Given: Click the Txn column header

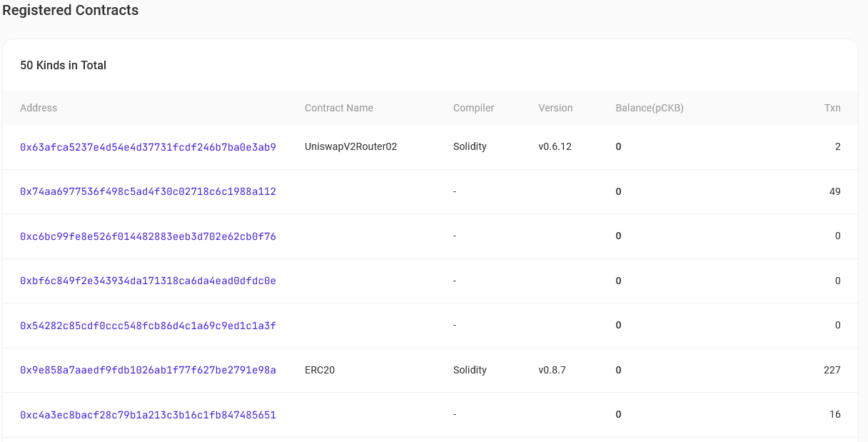Looking at the screenshot, I should 832,108.
